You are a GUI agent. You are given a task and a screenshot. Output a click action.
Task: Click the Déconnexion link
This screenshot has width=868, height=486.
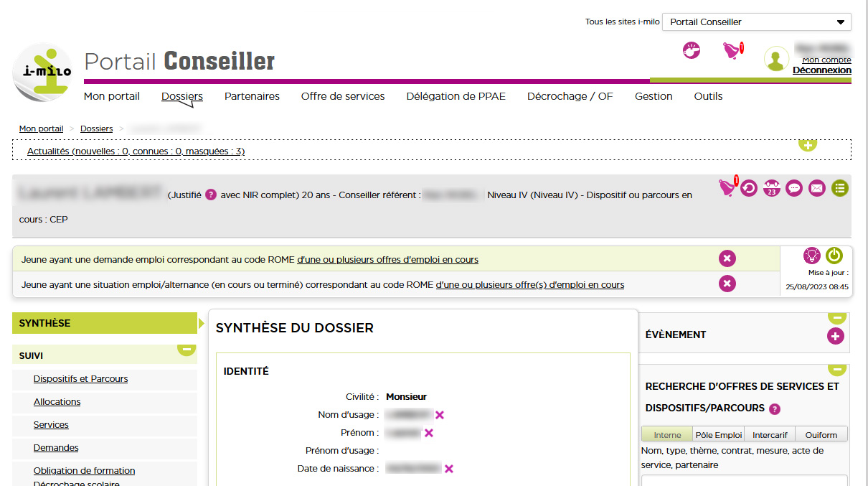(x=822, y=70)
